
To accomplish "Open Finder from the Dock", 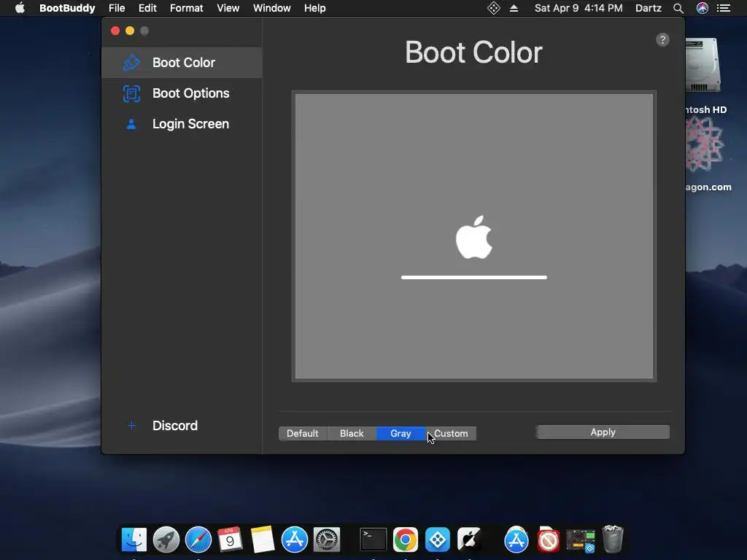I will [x=134, y=540].
